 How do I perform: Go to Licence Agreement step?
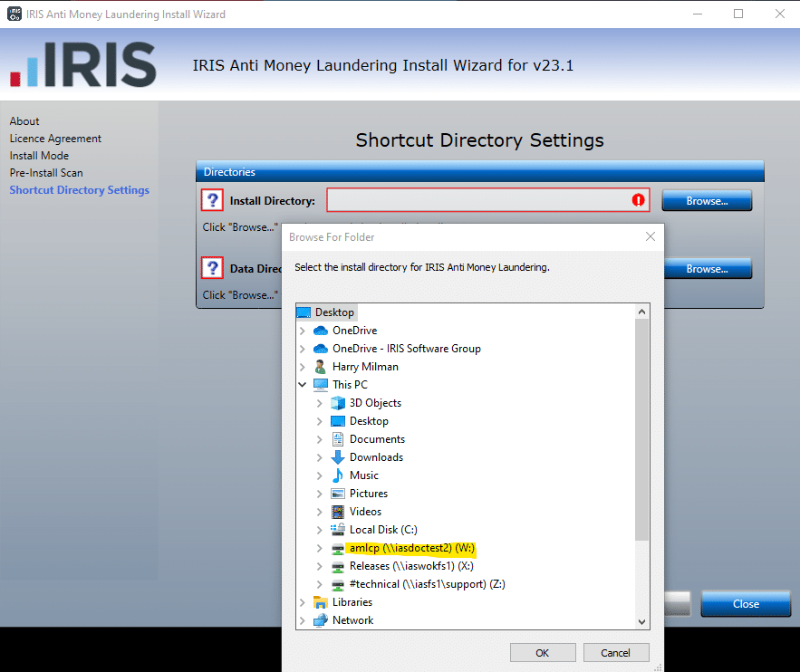point(55,139)
